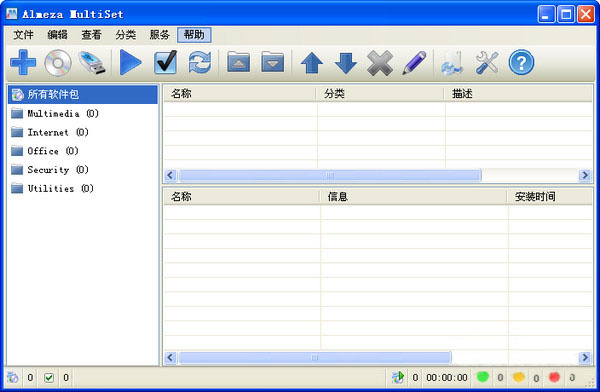Click lower list scrollbar right arrow
The height and width of the screenshot is (392, 600).
[585, 358]
